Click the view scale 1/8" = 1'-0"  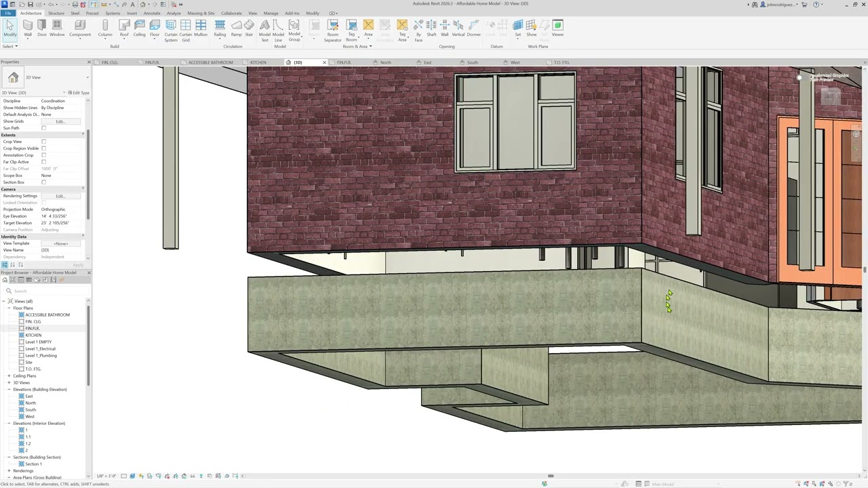(106, 476)
